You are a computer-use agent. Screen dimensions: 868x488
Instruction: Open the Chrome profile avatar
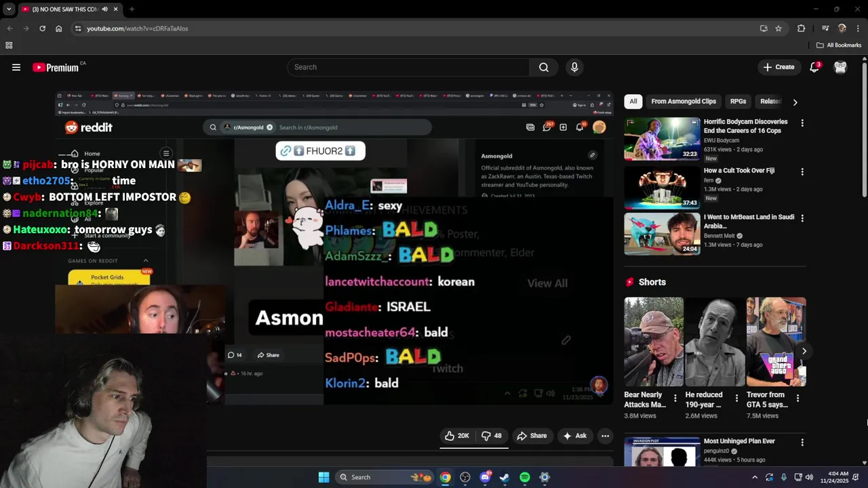coord(842,28)
